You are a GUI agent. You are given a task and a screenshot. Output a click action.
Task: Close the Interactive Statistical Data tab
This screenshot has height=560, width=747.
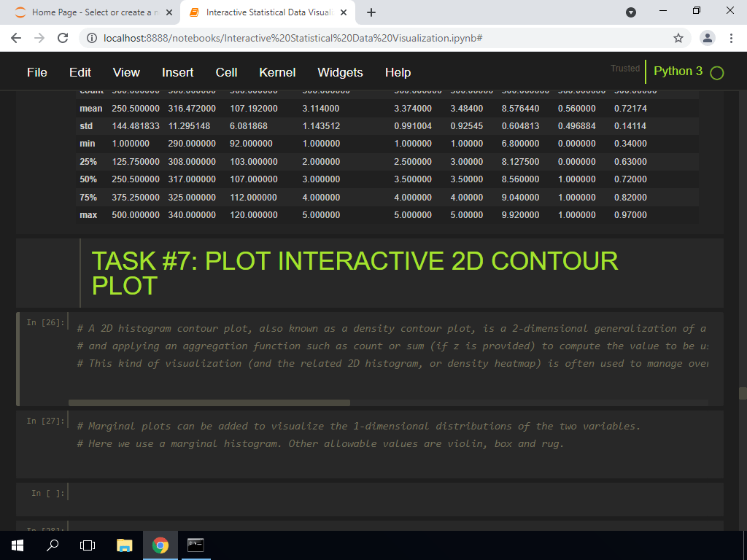(x=344, y=13)
